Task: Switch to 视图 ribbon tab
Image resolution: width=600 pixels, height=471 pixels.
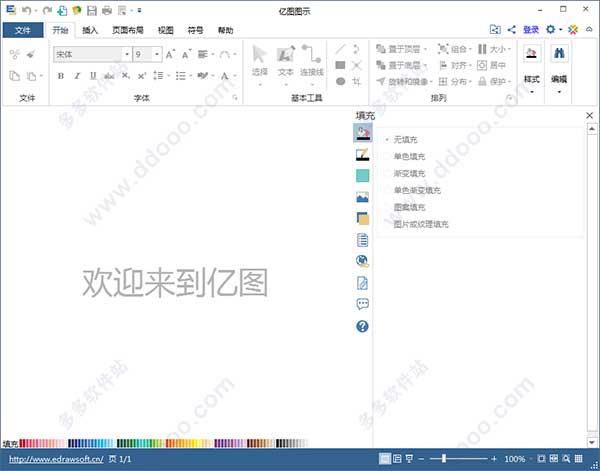Action: click(x=166, y=30)
